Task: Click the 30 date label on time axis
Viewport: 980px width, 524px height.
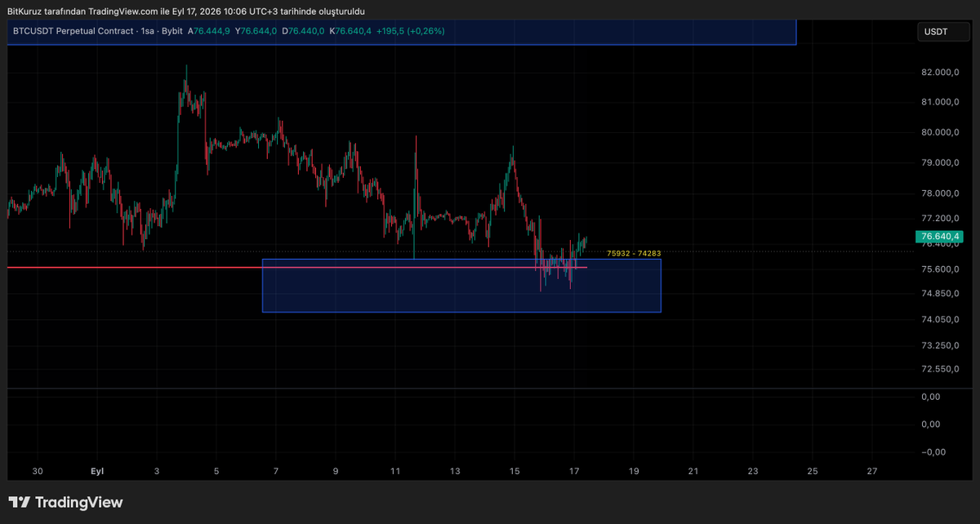Action: 37,471
